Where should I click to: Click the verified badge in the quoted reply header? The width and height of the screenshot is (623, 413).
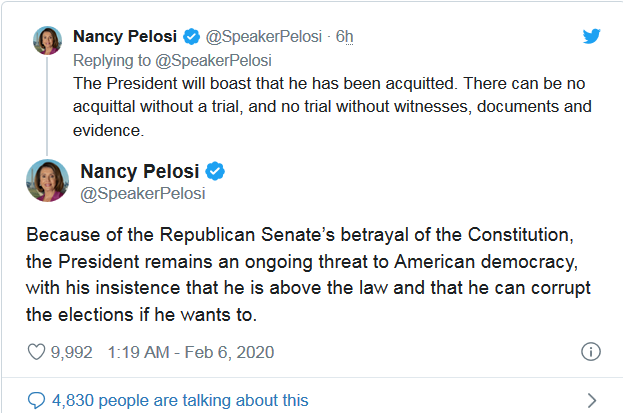(x=192, y=37)
